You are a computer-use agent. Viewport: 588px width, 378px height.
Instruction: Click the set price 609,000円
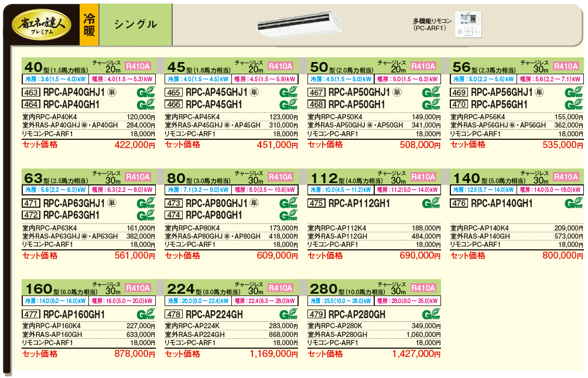pyautogui.click(x=278, y=256)
